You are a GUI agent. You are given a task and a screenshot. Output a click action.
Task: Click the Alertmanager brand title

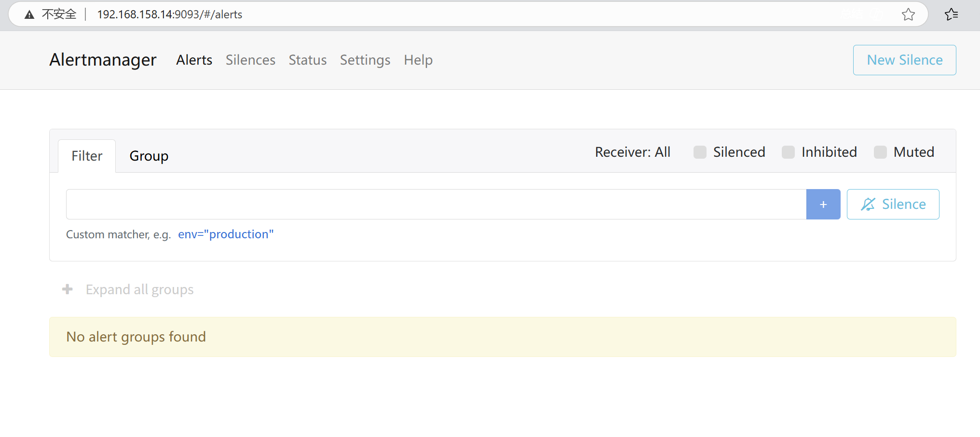click(103, 60)
